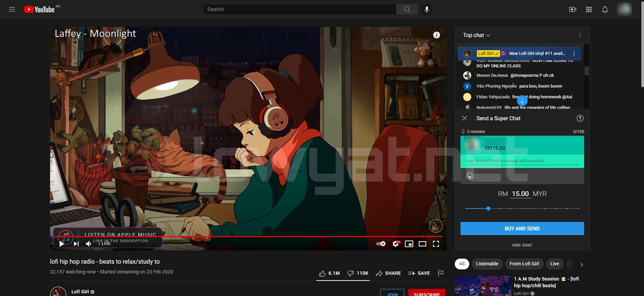Save video to playlist
The height and width of the screenshot is (296, 644).
(419, 273)
